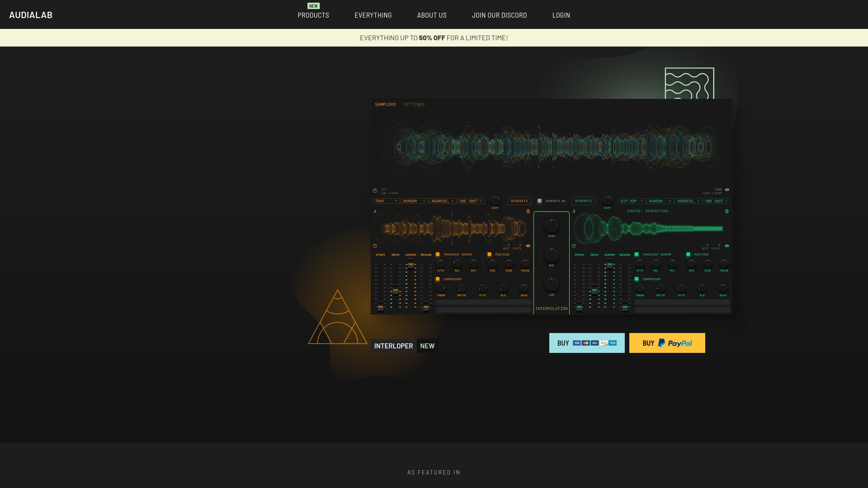Screen dimensions: 868x488
Task: Click the 50% off promo banner
Action: coord(434,38)
